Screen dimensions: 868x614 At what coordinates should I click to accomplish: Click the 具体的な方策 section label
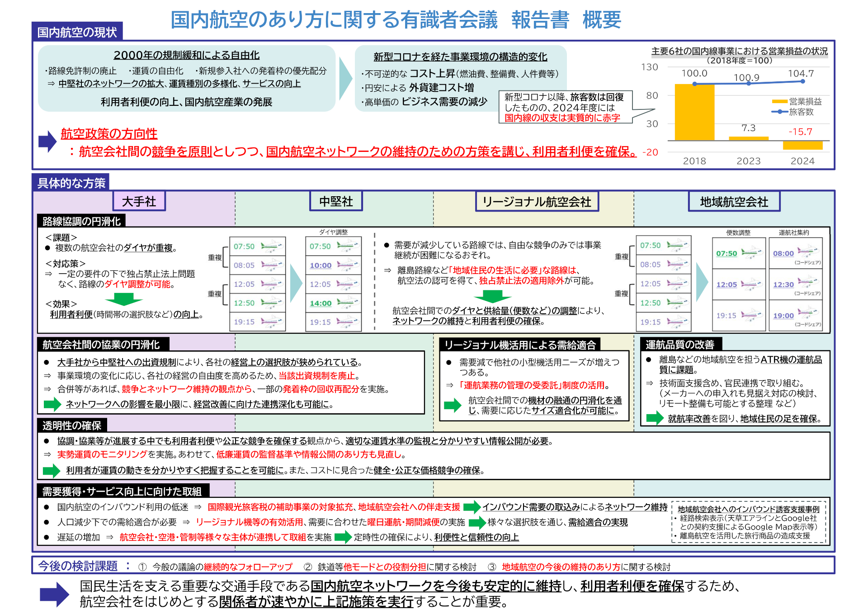coord(71,183)
